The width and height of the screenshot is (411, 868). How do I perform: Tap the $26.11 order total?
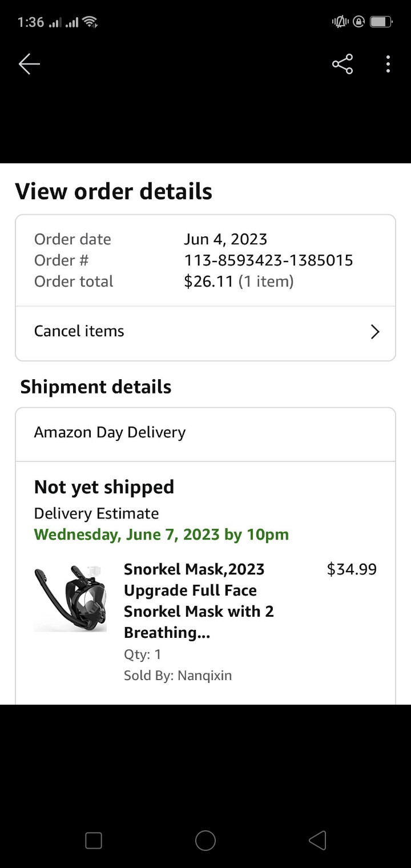(x=208, y=282)
